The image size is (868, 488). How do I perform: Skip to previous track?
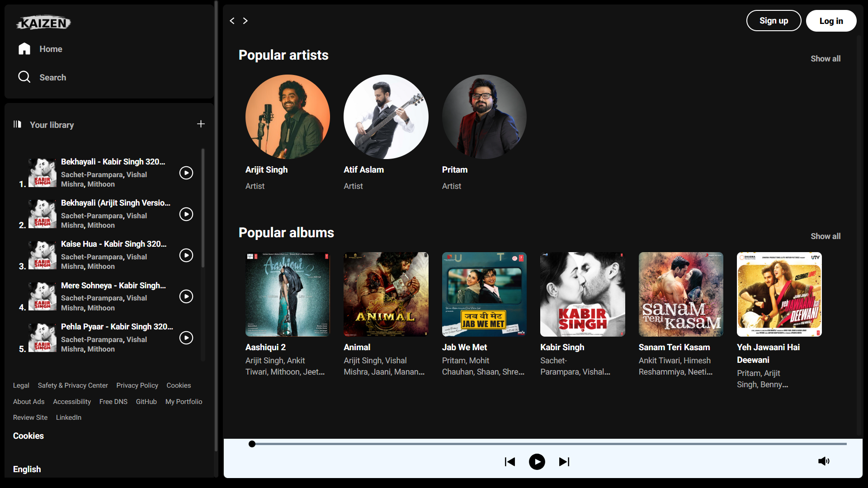coord(510,462)
